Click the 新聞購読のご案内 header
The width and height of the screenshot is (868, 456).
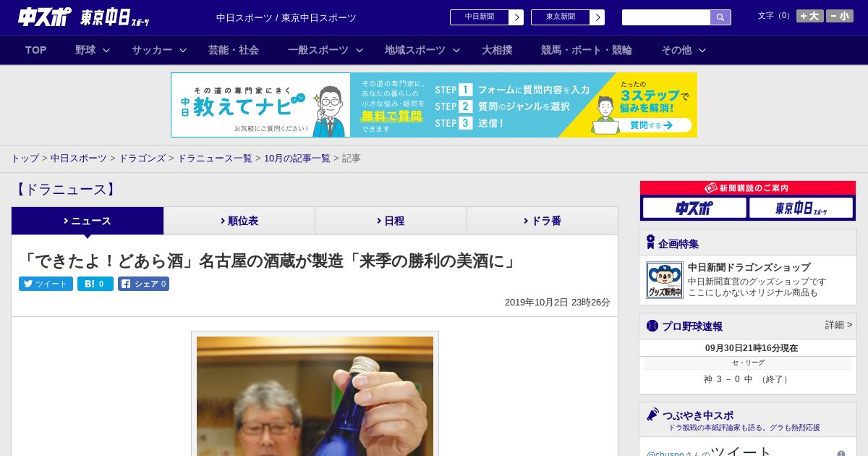[x=748, y=187]
